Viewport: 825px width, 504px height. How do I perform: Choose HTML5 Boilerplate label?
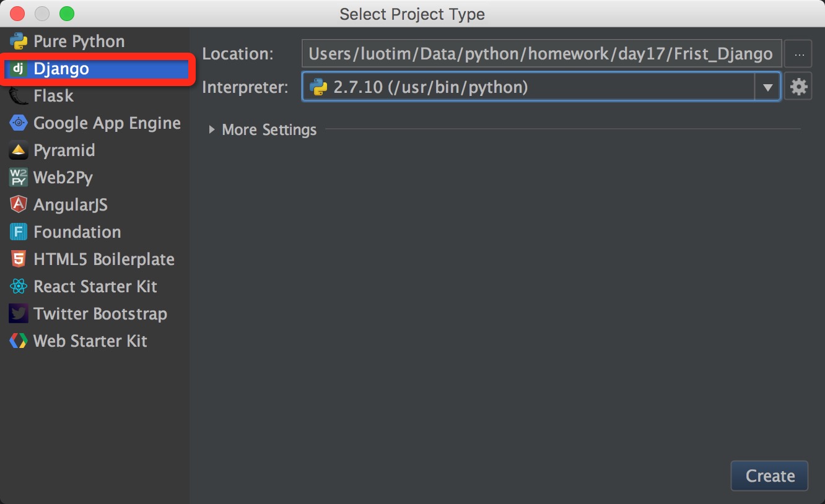pyautogui.click(x=104, y=259)
